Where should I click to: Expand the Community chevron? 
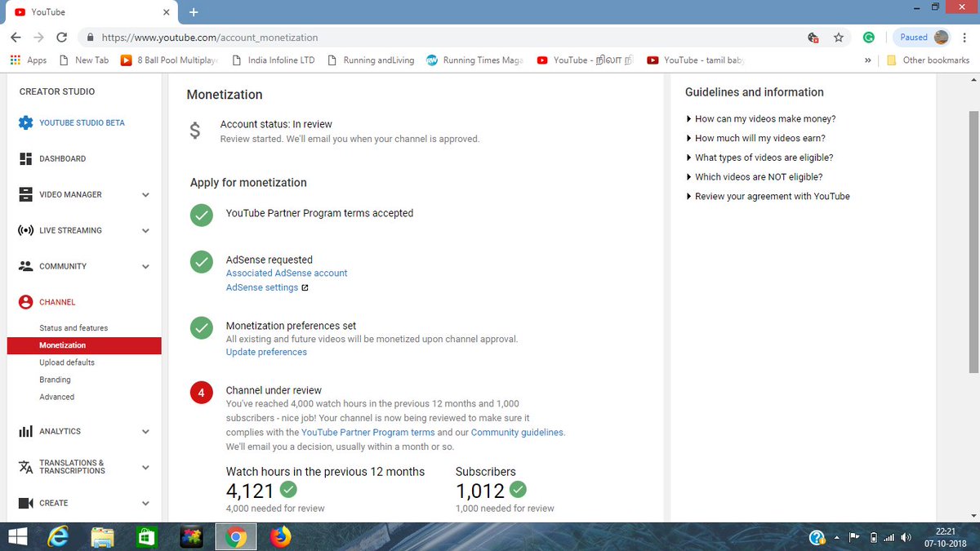tap(145, 266)
